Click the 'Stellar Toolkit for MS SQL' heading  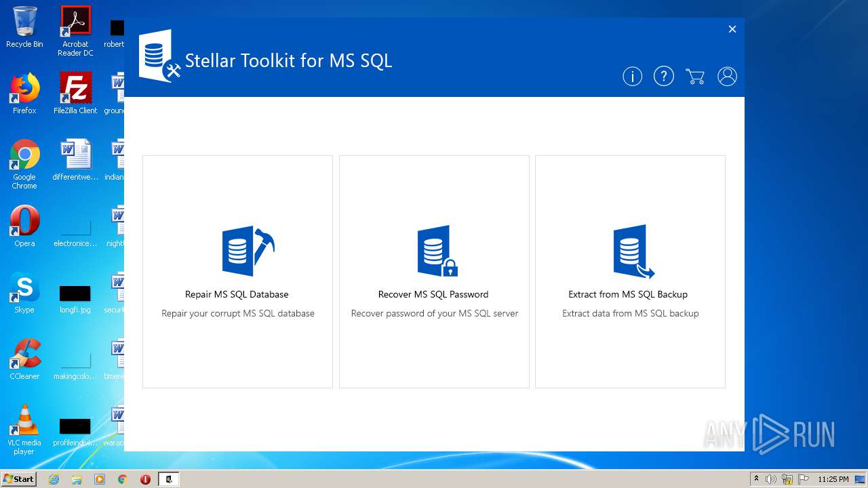288,60
